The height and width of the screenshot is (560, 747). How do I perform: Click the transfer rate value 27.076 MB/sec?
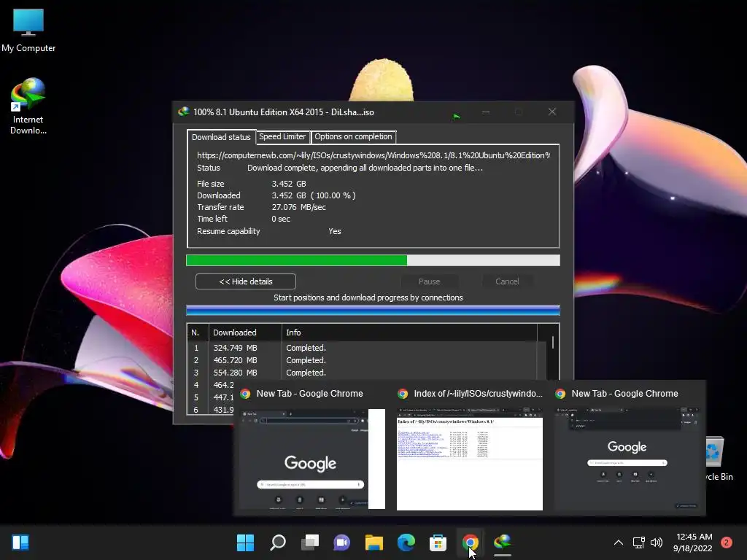[298, 207]
